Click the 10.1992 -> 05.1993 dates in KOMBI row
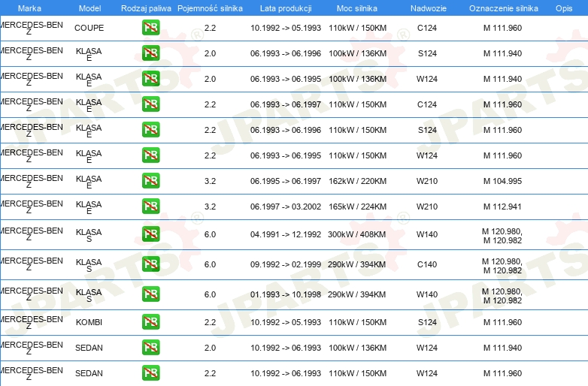Viewport: 588px width, 386px height. pos(286,322)
